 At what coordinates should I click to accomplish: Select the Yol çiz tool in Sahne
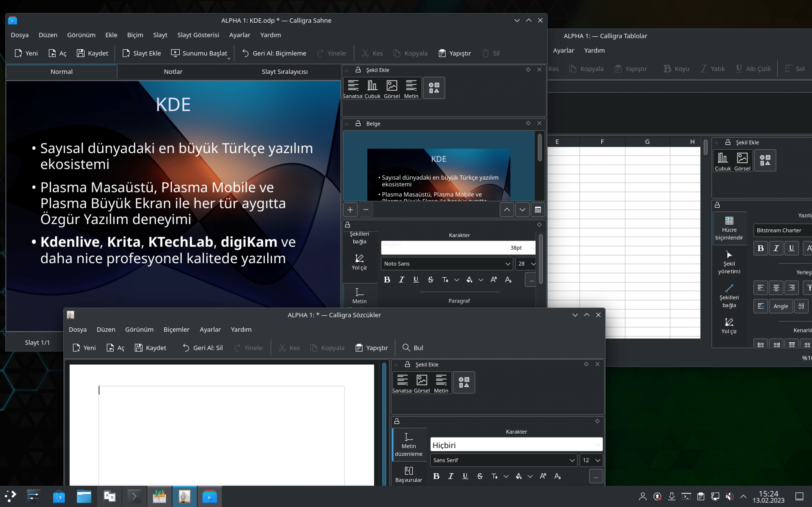pos(359,262)
